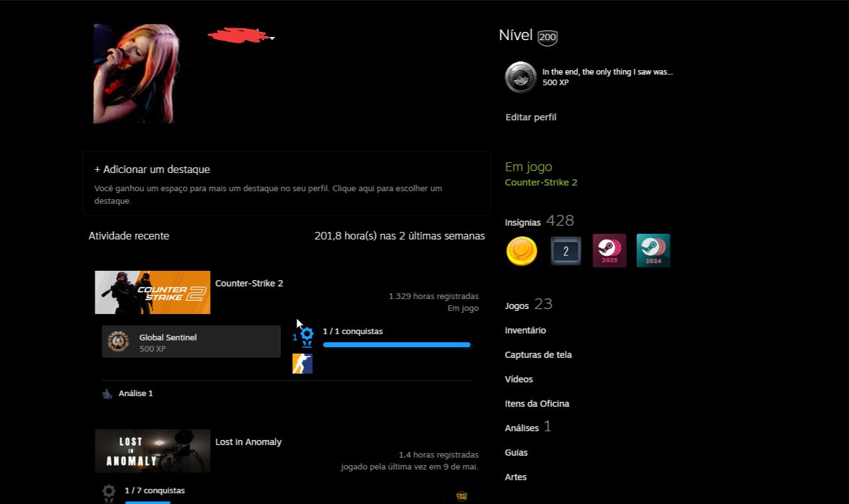Open the Insígnias section
Image resolution: width=849 pixels, height=504 pixels.
pos(523,223)
